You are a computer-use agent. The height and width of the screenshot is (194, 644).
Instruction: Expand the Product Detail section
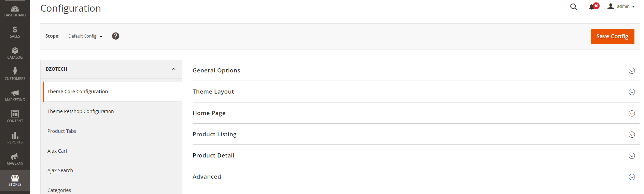pyautogui.click(x=416, y=155)
